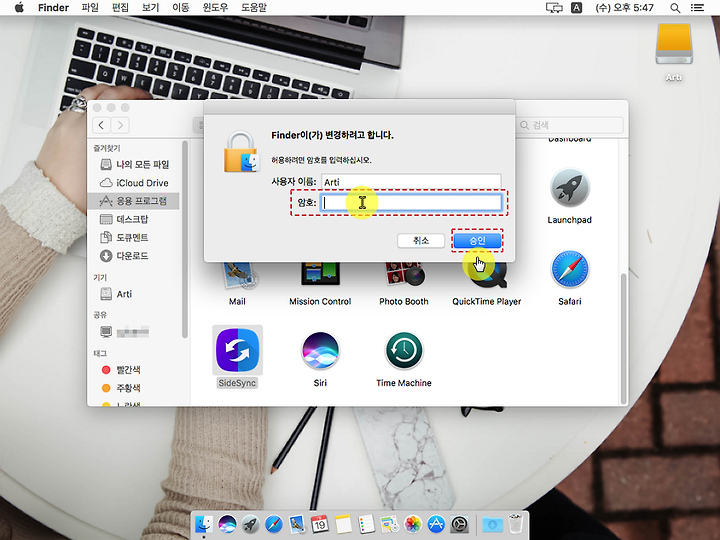
Task: Open the 보기 menu
Action: pyautogui.click(x=151, y=7)
